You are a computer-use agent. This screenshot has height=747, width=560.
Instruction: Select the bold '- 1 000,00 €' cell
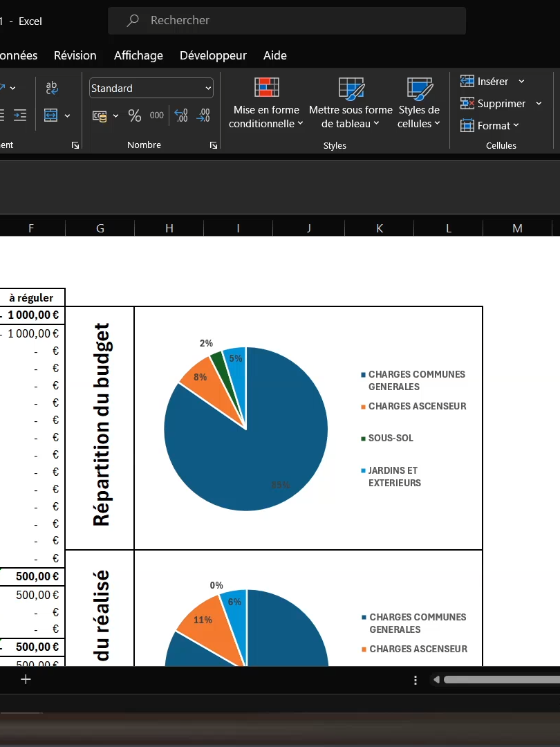(x=32, y=315)
